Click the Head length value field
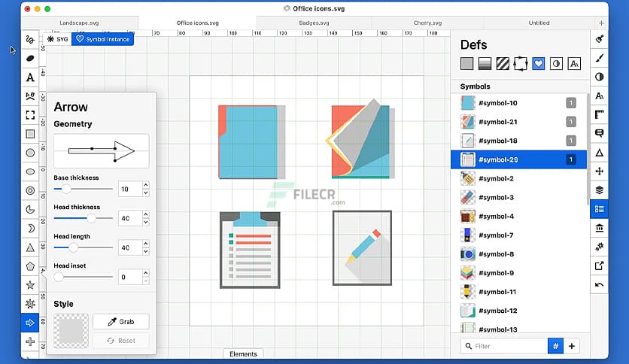629x364 pixels. coord(130,247)
